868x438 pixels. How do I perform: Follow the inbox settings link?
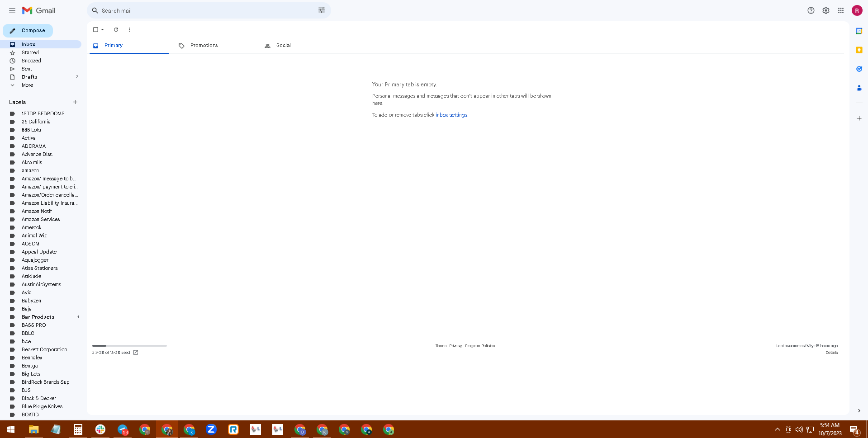tap(451, 115)
